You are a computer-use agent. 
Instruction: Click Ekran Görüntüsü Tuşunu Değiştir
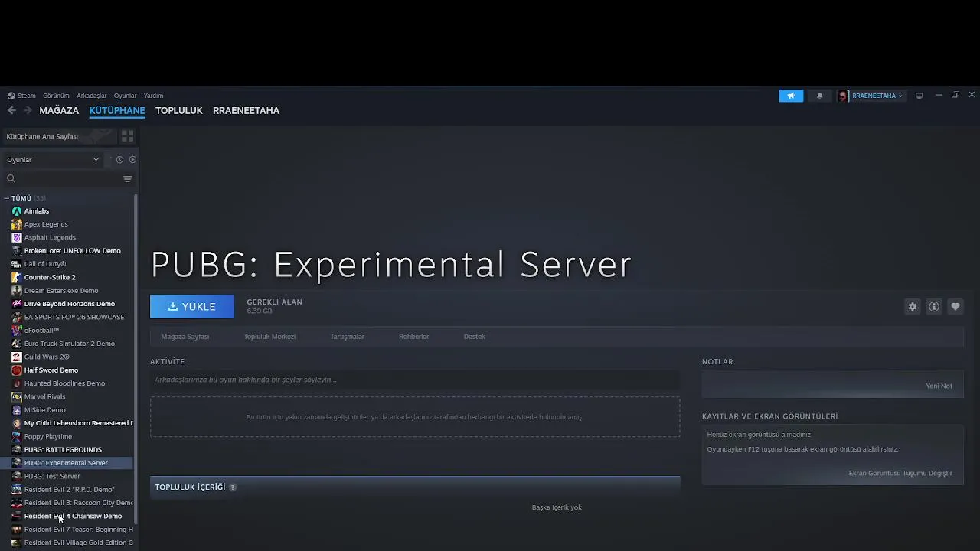(900, 473)
